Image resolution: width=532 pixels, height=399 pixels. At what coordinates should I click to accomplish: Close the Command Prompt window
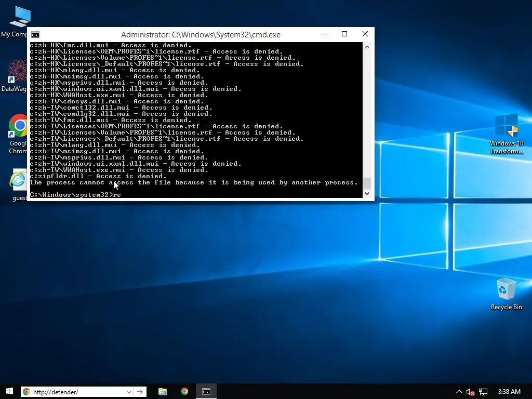pos(365,34)
